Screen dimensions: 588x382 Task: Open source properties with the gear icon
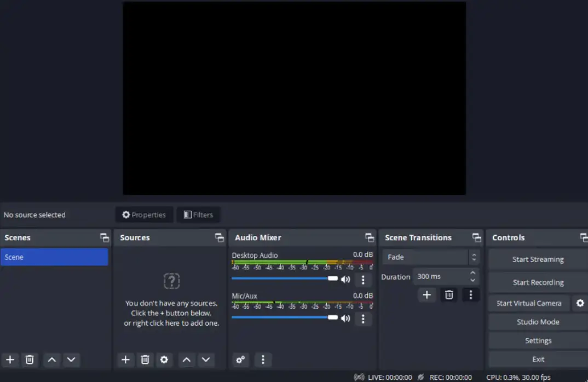point(164,360)
